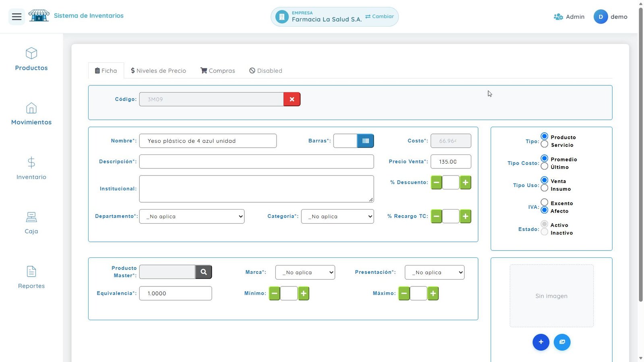Switch to the Disabled tab
Image resolution: width=644 pixels, height=362 pixels.
click(x=266, y=71)
